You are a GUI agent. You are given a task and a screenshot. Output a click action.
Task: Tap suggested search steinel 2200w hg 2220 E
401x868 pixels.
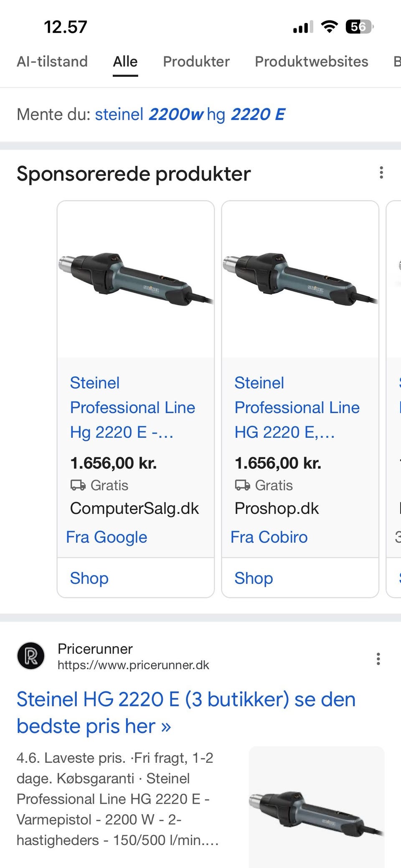190,114
